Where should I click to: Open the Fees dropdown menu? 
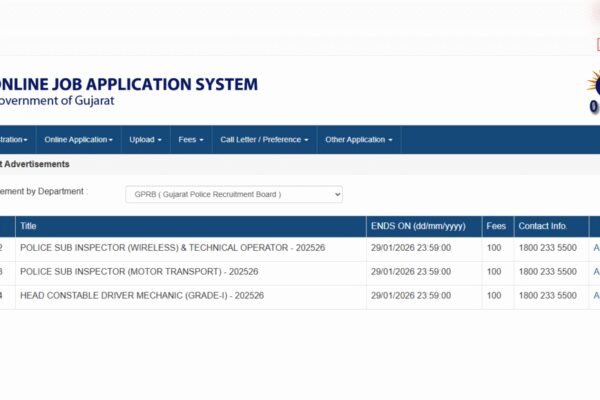[191, 140]
